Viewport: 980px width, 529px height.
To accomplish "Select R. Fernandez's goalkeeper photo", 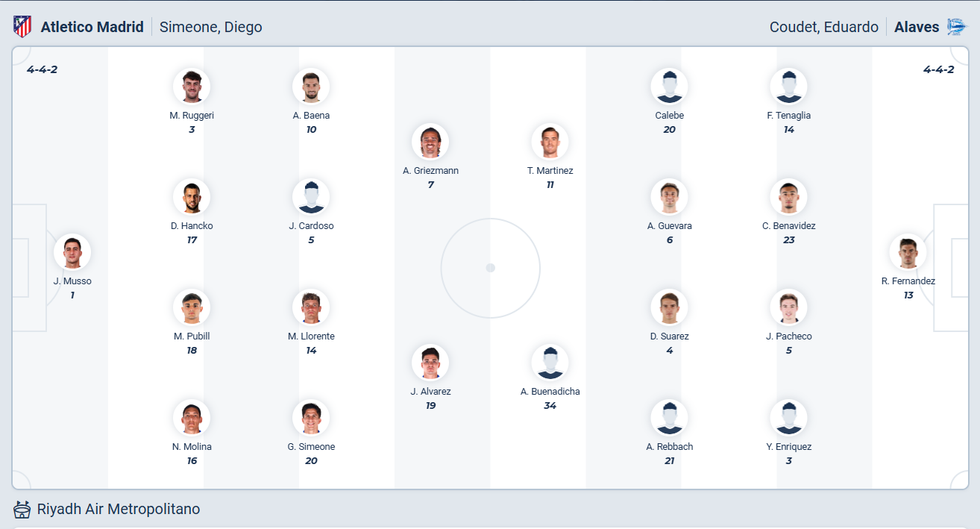I will [x=908, y=252].
